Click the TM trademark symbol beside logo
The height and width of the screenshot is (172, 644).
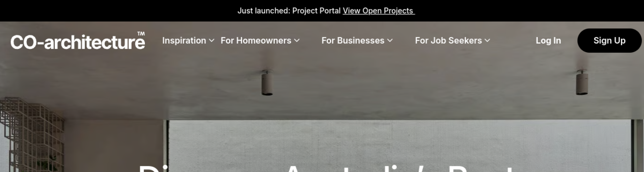tap(141, 34)
